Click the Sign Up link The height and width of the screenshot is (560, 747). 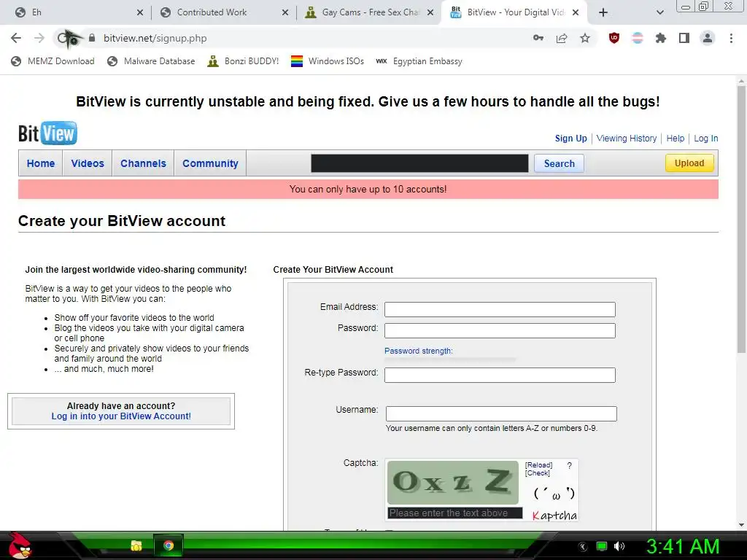pos(570,138)
